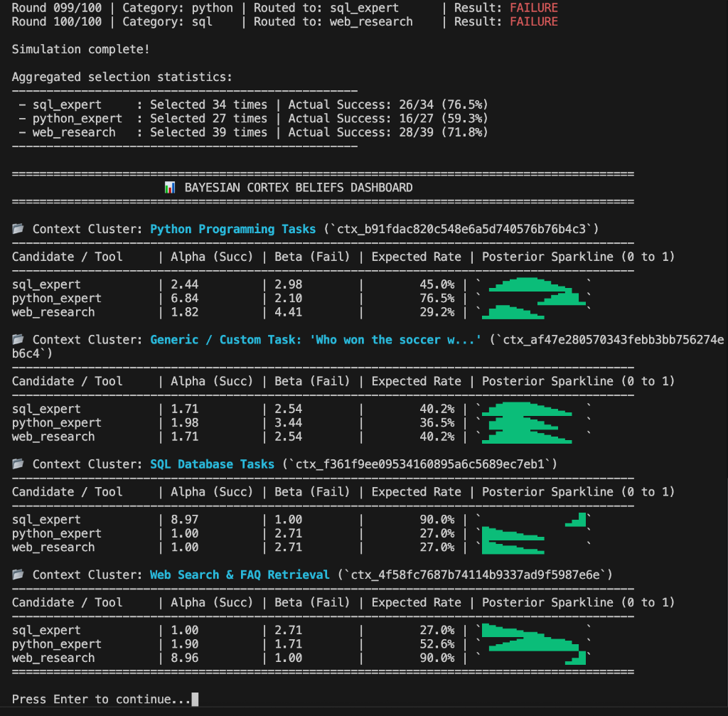Screen dimensions: 728x716
Task: Click web_research sparkline in Web Search cluster
Action: [x=575, y=658]
